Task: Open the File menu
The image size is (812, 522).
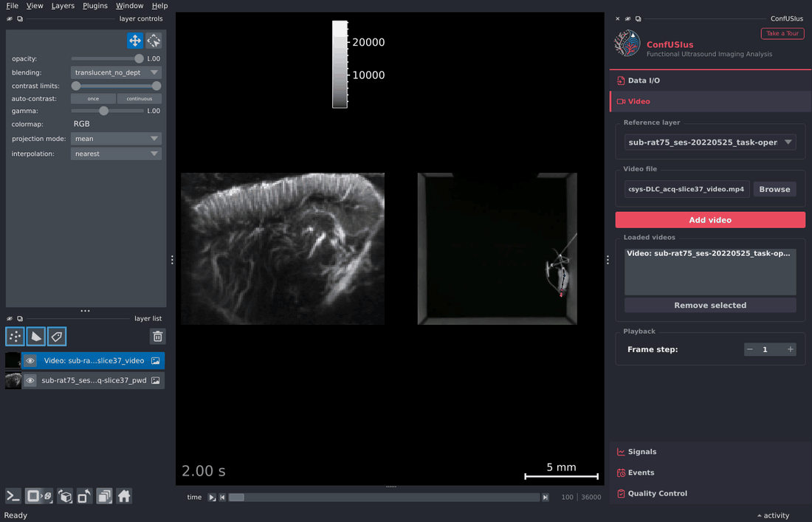Action: point(12,6)
